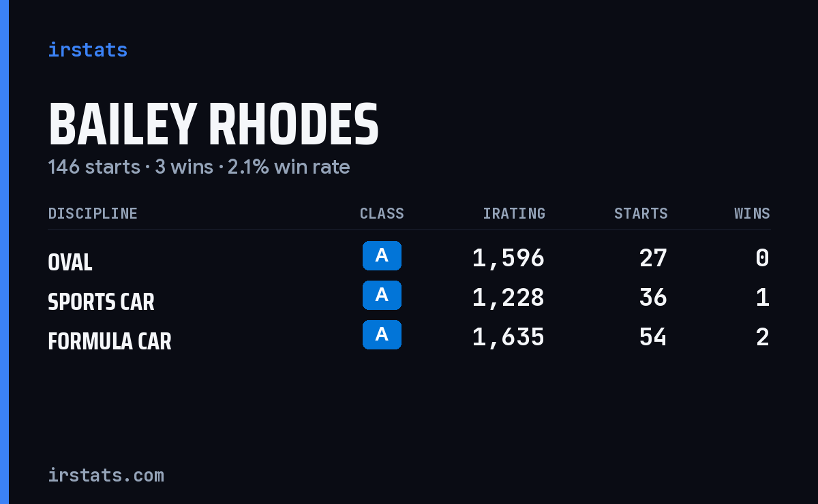Image resolution: width=818 pixels, height=504 pixels.
Task: Click the Oval class A badge
Action: 382,255
